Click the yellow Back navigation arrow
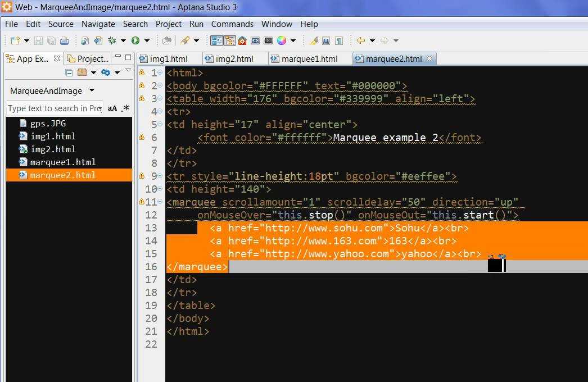 click(x=361, y=40)
